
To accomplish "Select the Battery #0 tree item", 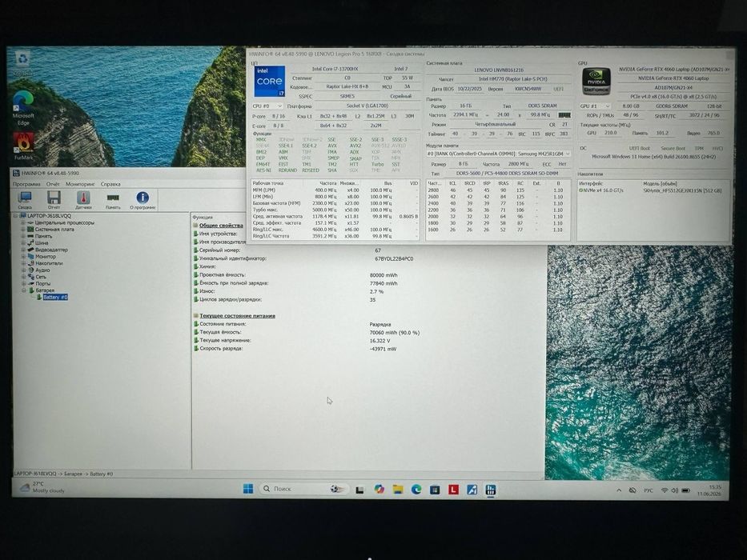I will click(55, 297).
